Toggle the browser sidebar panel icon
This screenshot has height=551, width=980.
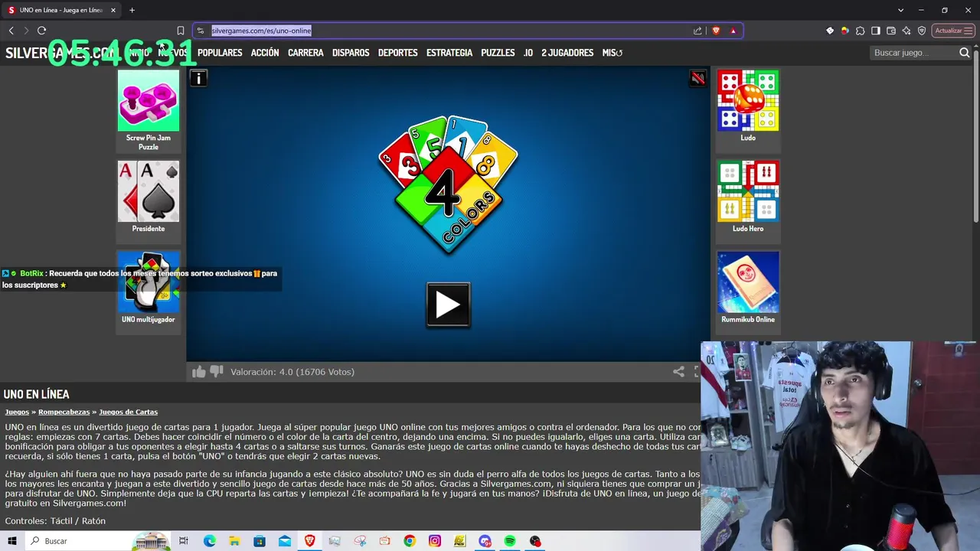tap(876, 31)
